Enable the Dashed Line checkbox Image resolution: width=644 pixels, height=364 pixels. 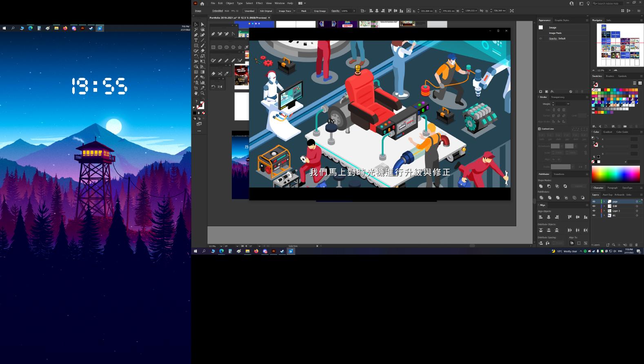539,129
